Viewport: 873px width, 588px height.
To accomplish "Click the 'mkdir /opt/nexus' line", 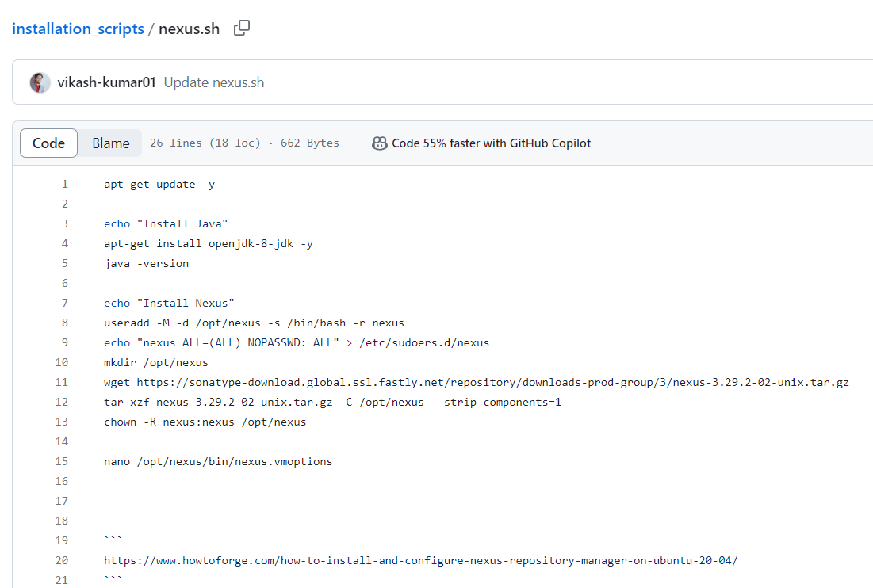I will 156,362.
